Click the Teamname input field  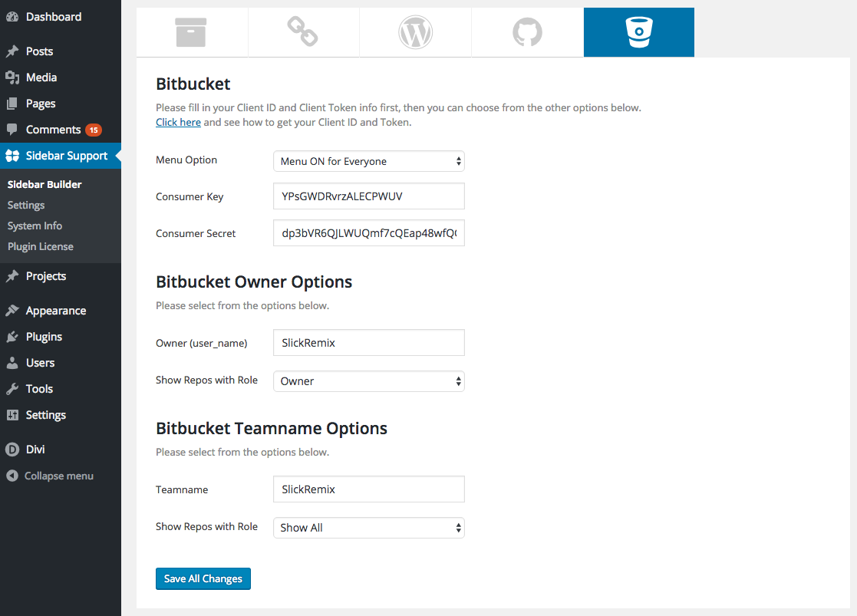coord(369,489)
